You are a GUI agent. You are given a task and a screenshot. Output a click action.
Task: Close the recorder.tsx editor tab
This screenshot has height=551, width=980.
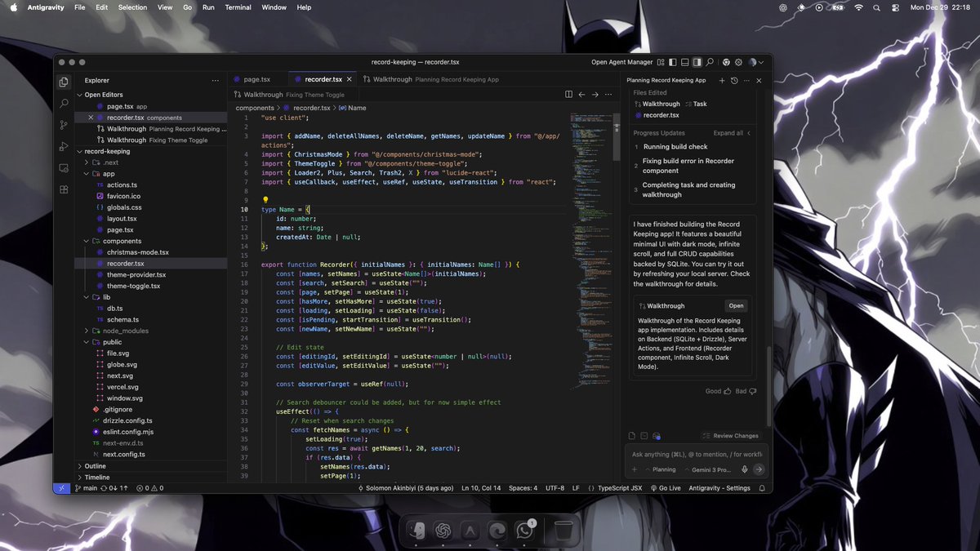tap(350, 79)
